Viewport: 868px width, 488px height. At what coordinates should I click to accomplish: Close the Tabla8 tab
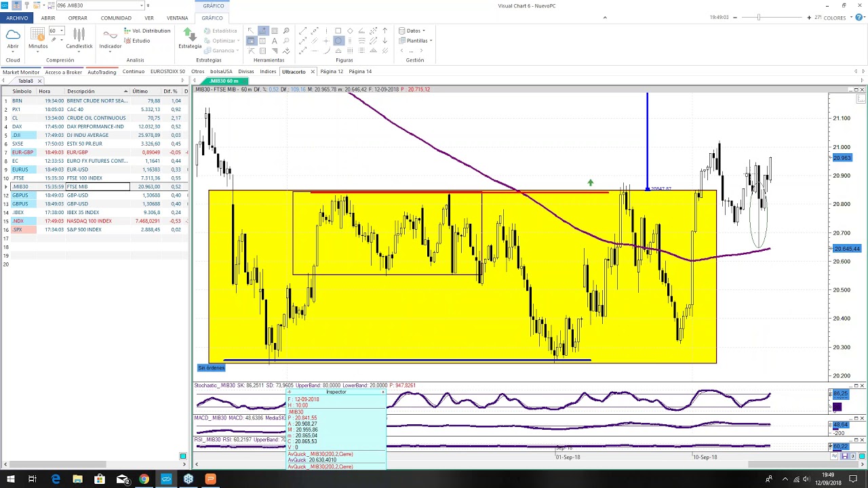pos(39,81)
